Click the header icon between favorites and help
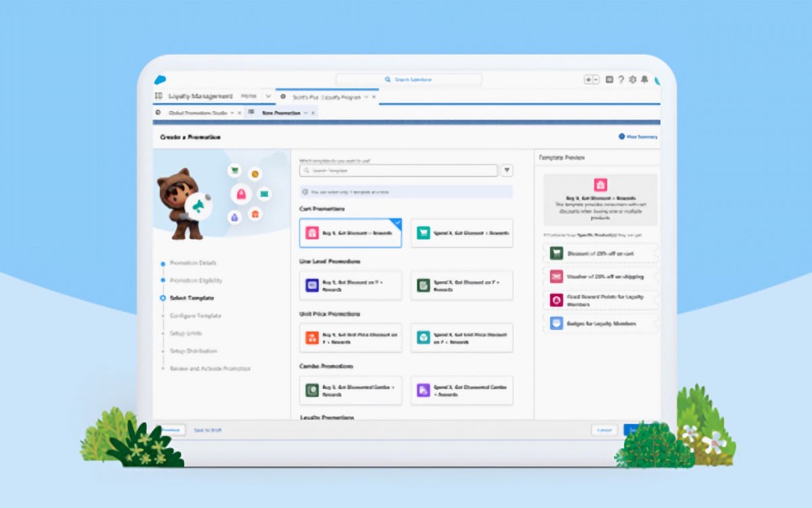The image size is (812, 508). (609, 79)
